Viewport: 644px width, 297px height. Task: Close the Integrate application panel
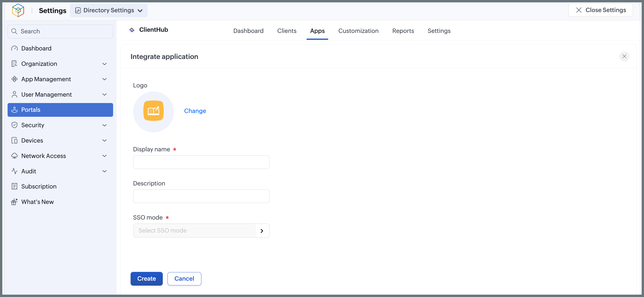[624, 57]
